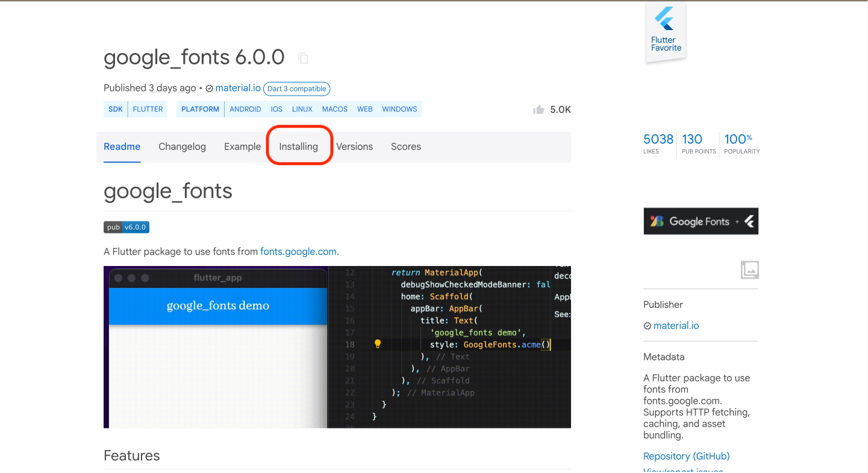The width and height of the screenshot is (868, 473).
Task: Click the Flutter Favorite badge
Action: 666,33
